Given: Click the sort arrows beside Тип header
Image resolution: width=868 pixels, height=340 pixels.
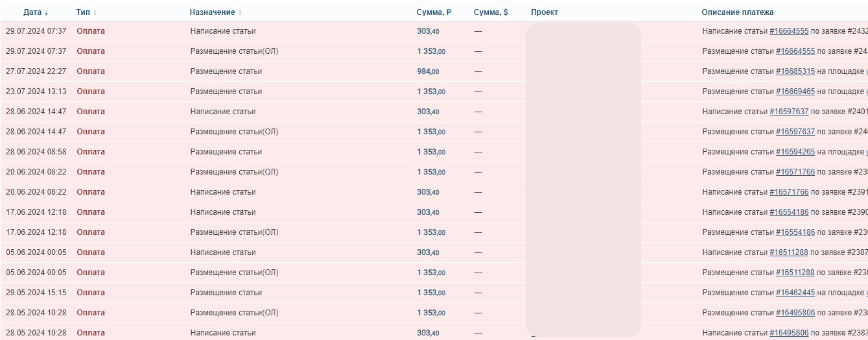Looking at the screenshot, I should coord(95,13).
